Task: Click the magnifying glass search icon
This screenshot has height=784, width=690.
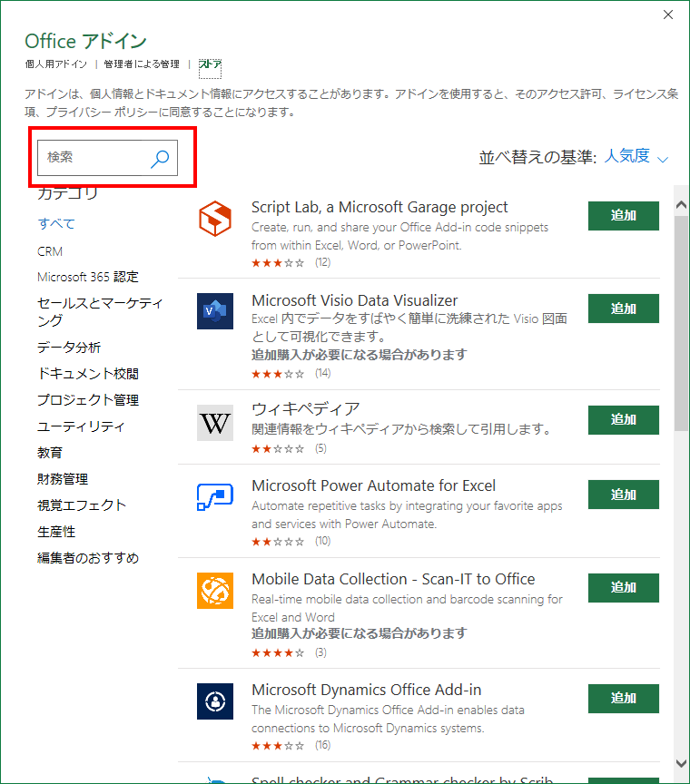Action: click(x=160, y=158)
